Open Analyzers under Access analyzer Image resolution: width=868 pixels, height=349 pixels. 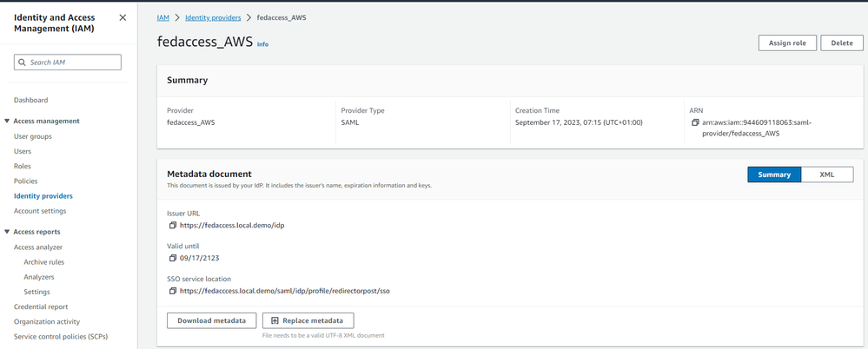pos(39,277)
